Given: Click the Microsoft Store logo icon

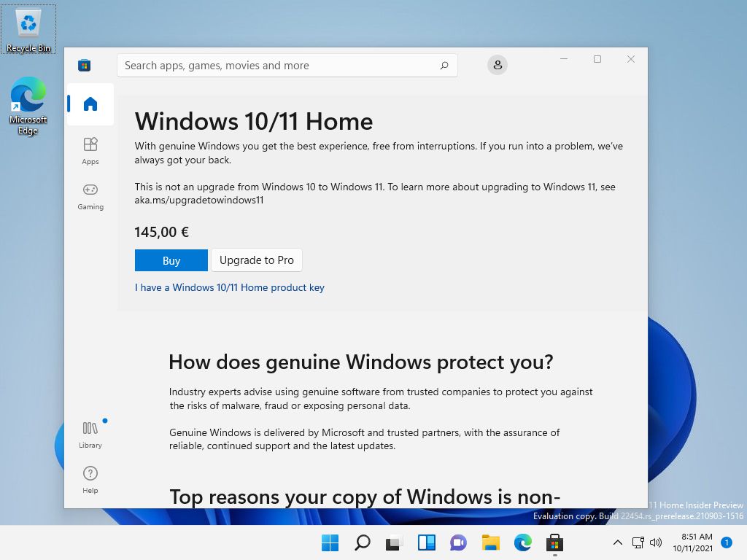Looking at the screenshot, I should point(85,65).
